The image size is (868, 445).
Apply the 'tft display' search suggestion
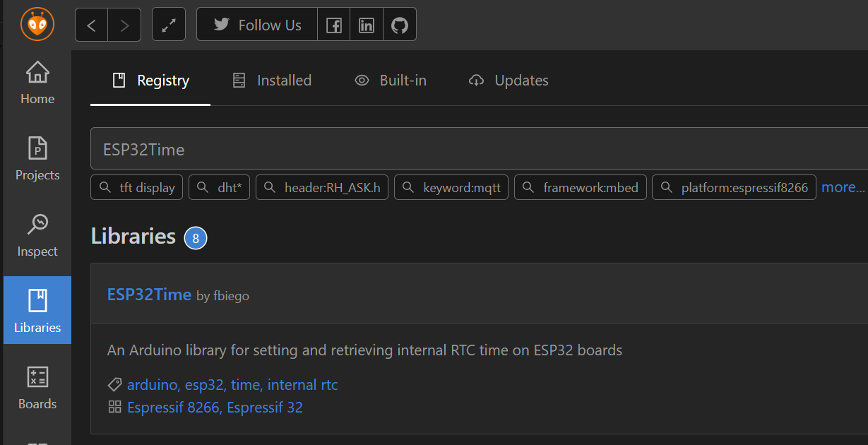click(x=137, y=187)
